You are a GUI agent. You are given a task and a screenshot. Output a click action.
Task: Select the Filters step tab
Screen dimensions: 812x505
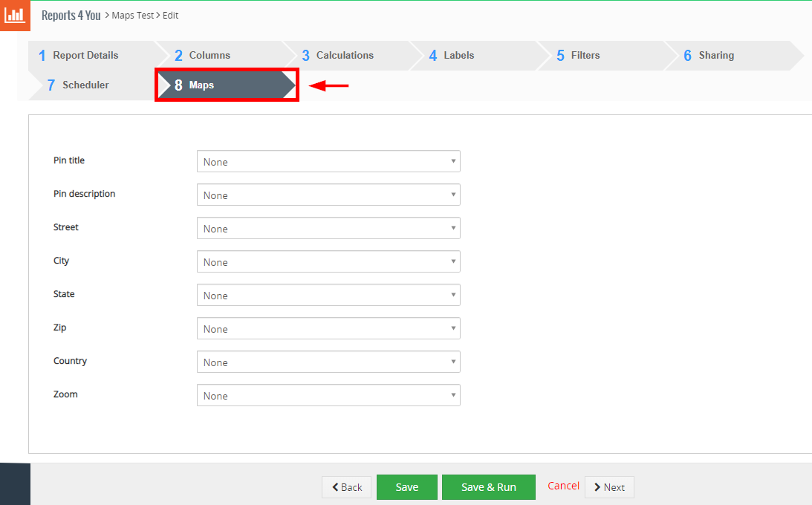(x=585, y=56)
